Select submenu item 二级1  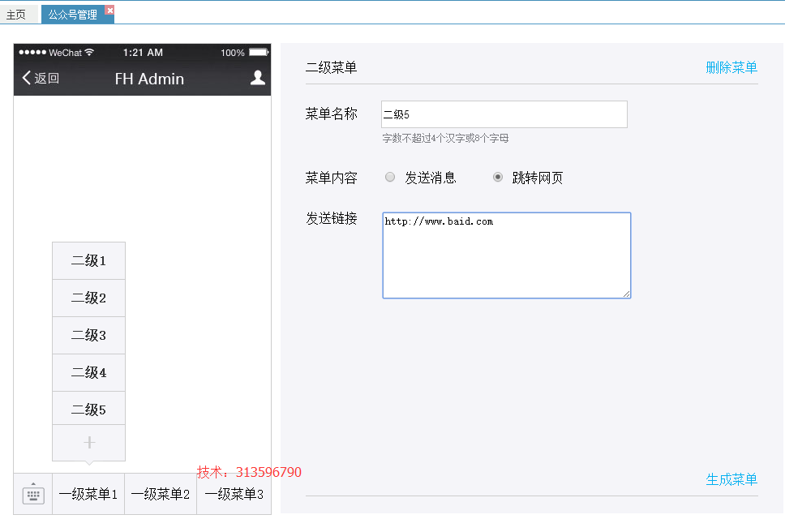(x=88, y=261)
